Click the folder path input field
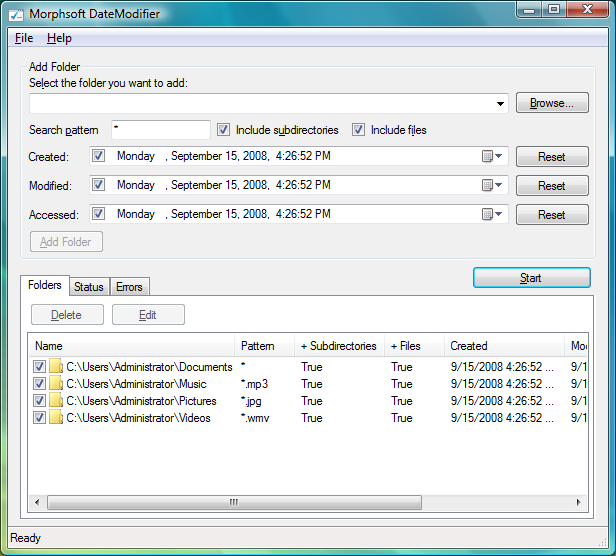The image size is (616, 556). tap(261, 104)
